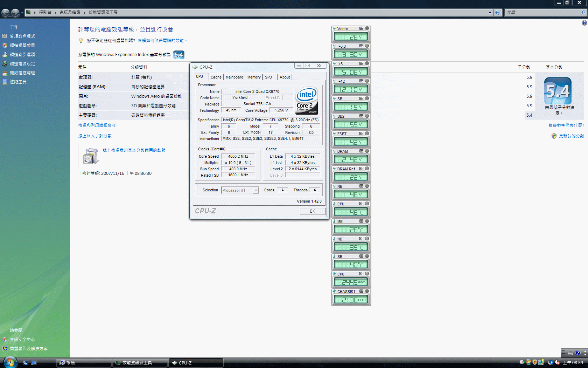Open 調整電源設定 in sidebar
The width and height of the screenshot is (588, 368).
point(22,64)
